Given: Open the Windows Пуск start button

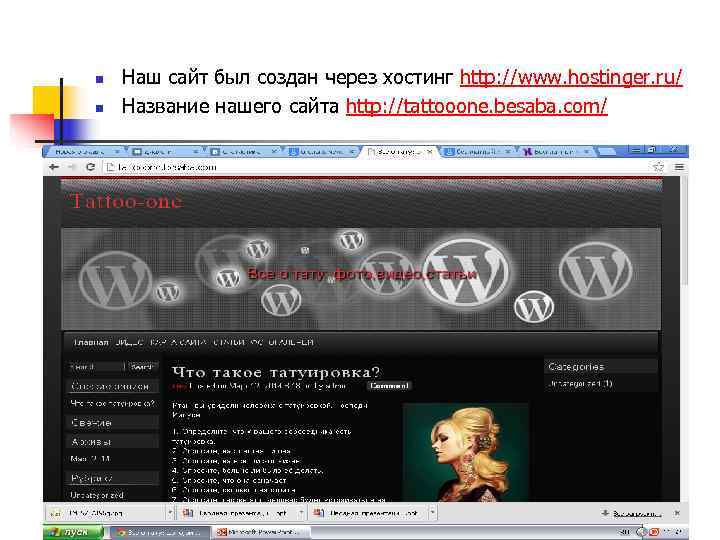Looking at the screenshot, I should pyautogui.click(x=73, y=532).
